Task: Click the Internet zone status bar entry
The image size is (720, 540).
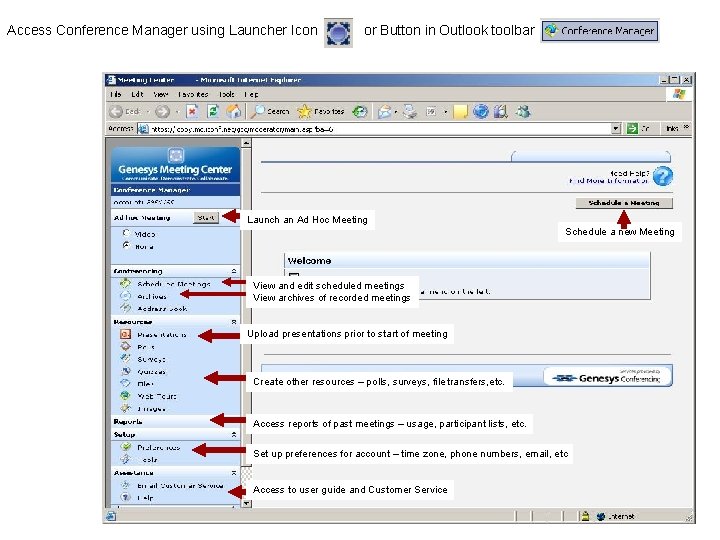Action: pos(616,517)
